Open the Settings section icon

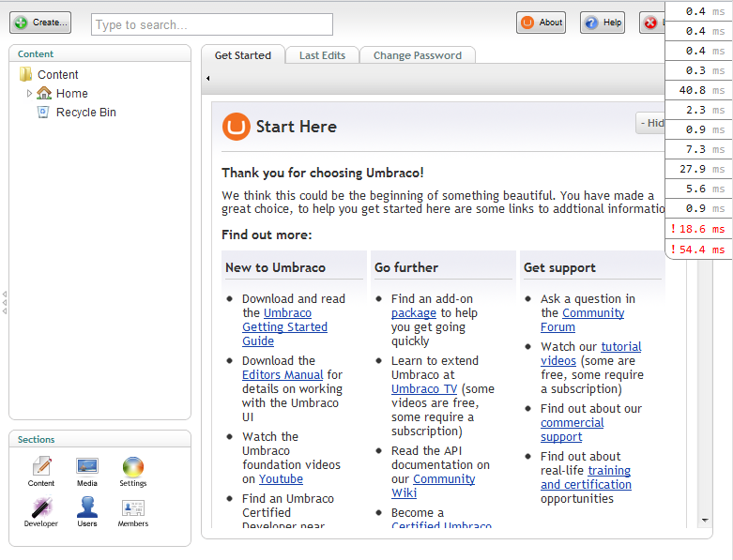[132, 471]
